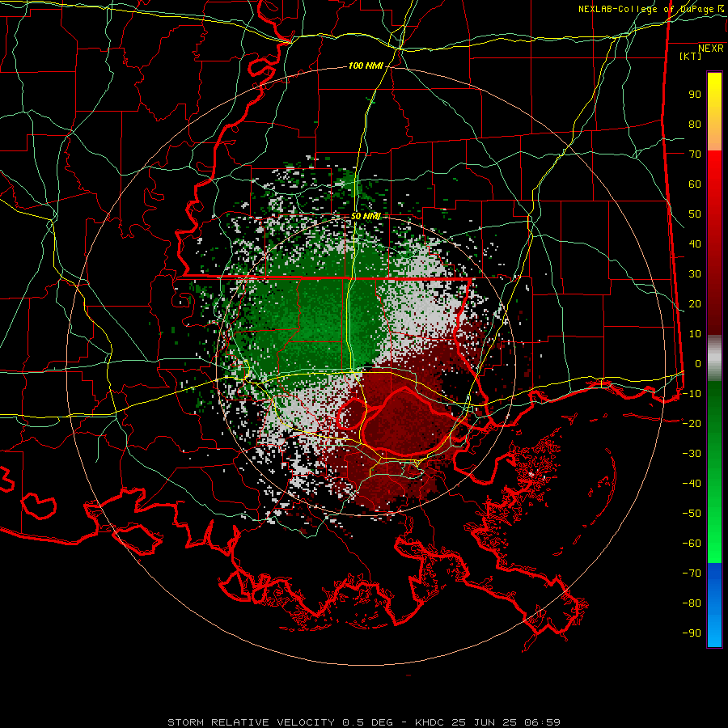Click the 90 value on the velocity scale
This screenshot has width=728, height=728.
point(695,95)
